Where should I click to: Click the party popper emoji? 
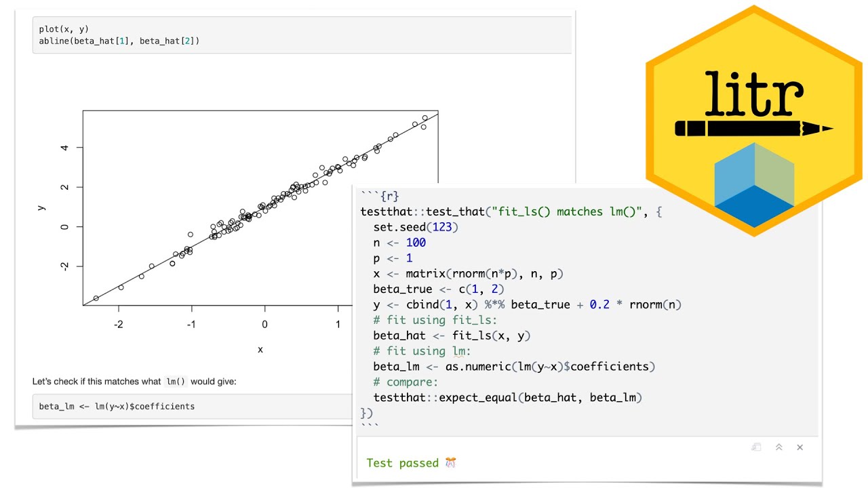tap(451, 463)
